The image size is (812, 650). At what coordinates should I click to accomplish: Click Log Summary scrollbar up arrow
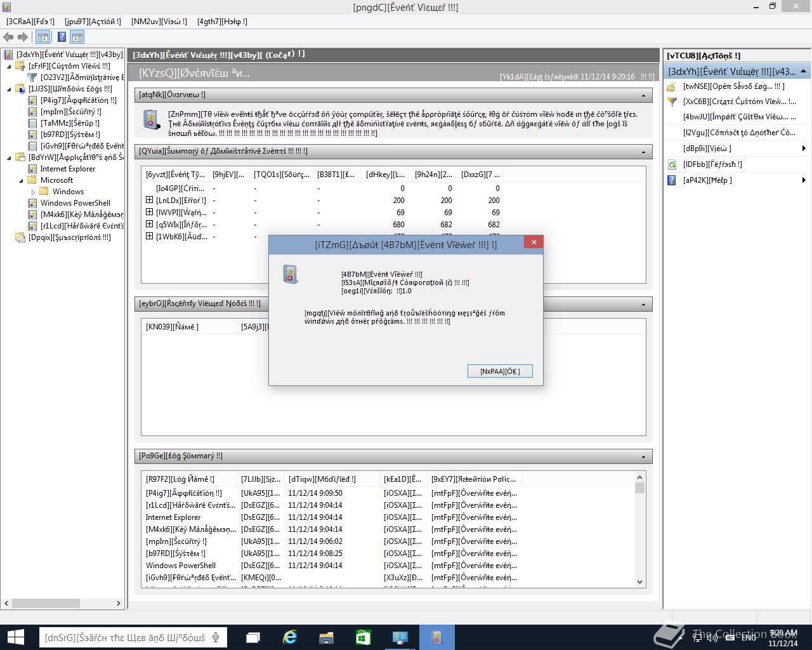(639, 477)
